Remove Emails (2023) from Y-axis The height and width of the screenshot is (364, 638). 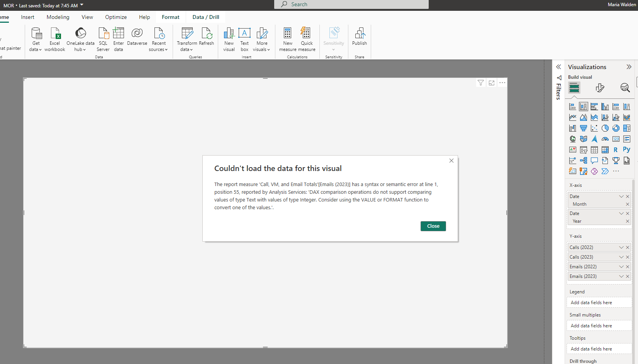click(628, 276)
